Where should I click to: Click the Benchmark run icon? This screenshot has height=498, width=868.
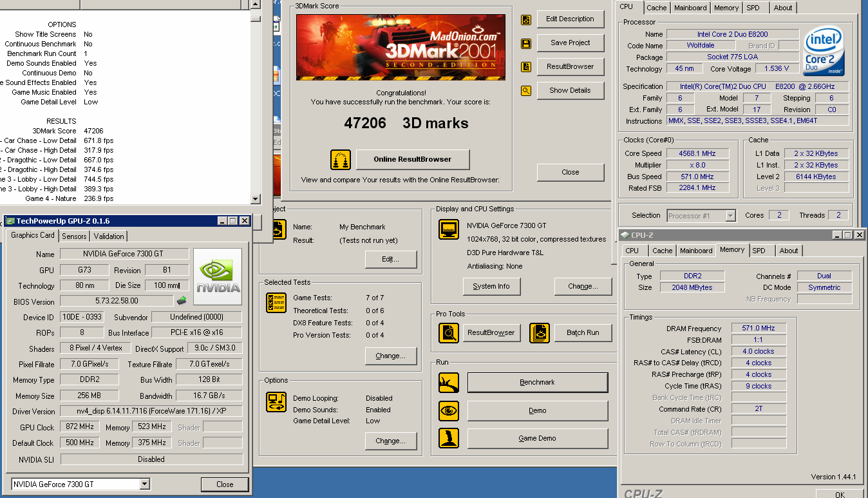pyautogui.click(x=449, y=383)
